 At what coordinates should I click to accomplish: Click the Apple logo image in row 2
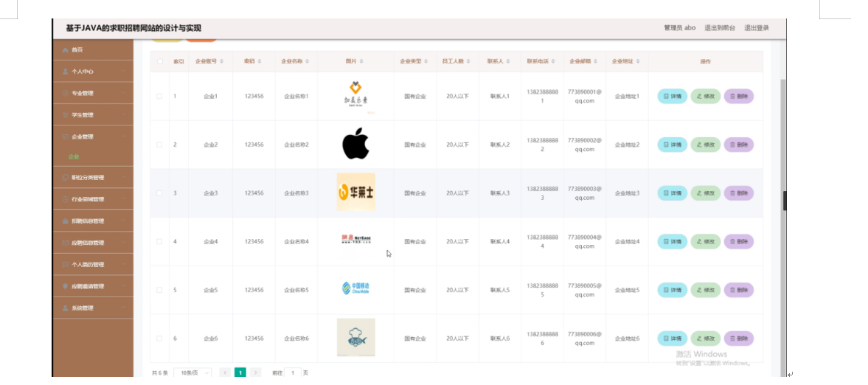355,144
